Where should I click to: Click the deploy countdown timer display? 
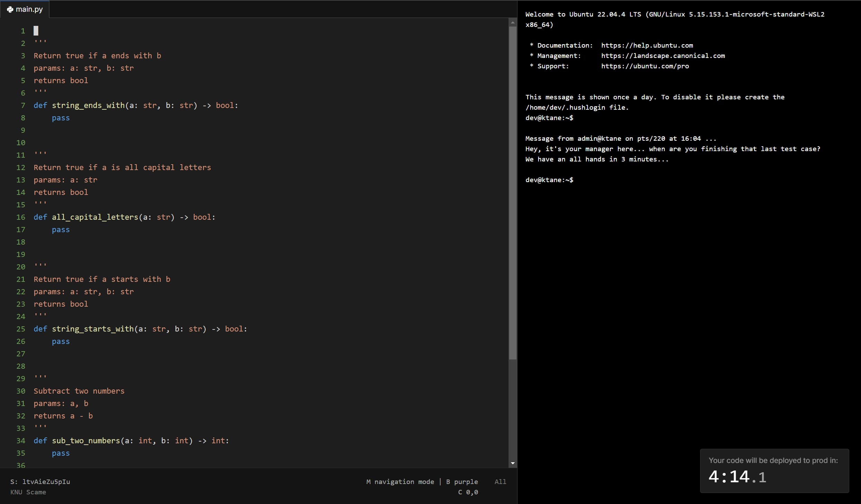pos(737,477)
